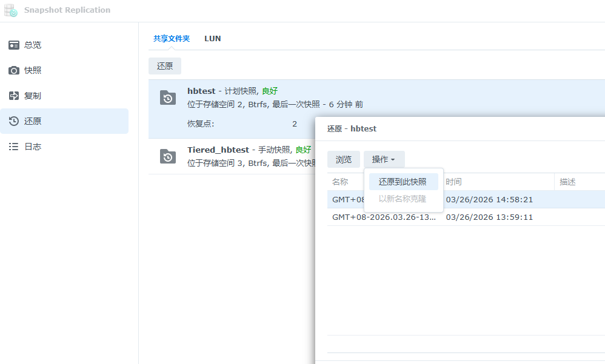Sort by the 时间 column header
Image resolution: width=605 pixels, height=364 pixels.
pos(497,182)
